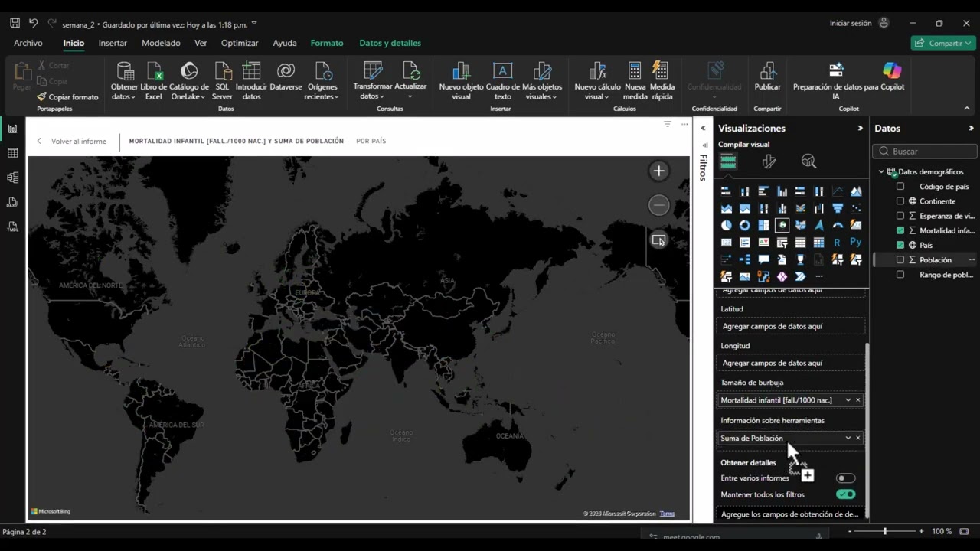
Task: Open the Obtener datos dropdown
Action: [124, 92]
